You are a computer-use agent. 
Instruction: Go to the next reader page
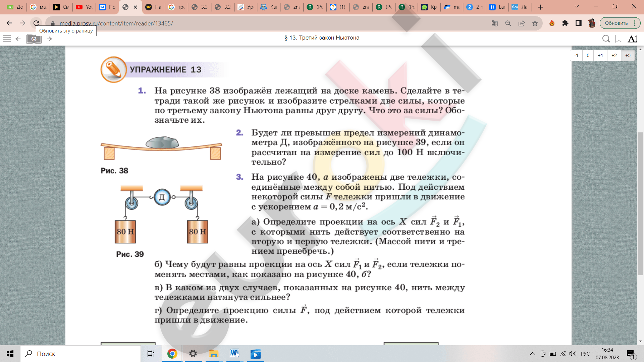coord(49,39)
